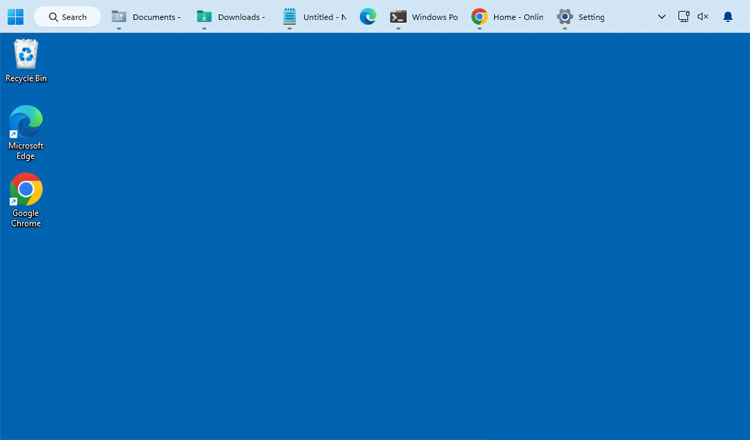
Task: Launch Microsoft Edge from the taskbar
Action: (368, 17)
